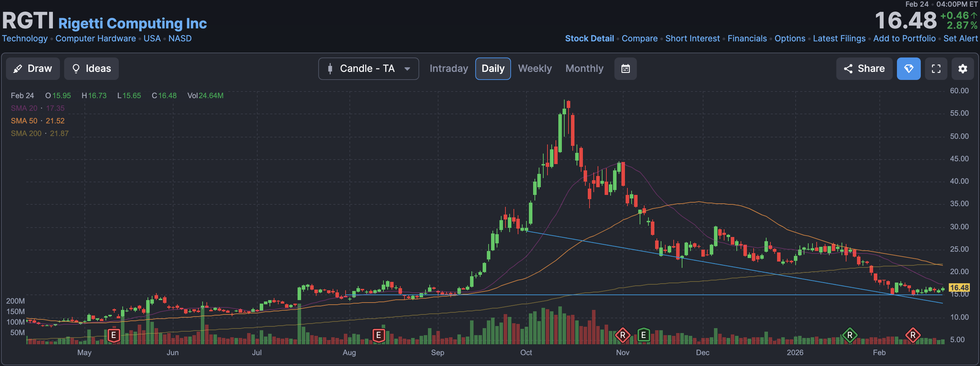Click the SMA 50 indicator label

24,121
